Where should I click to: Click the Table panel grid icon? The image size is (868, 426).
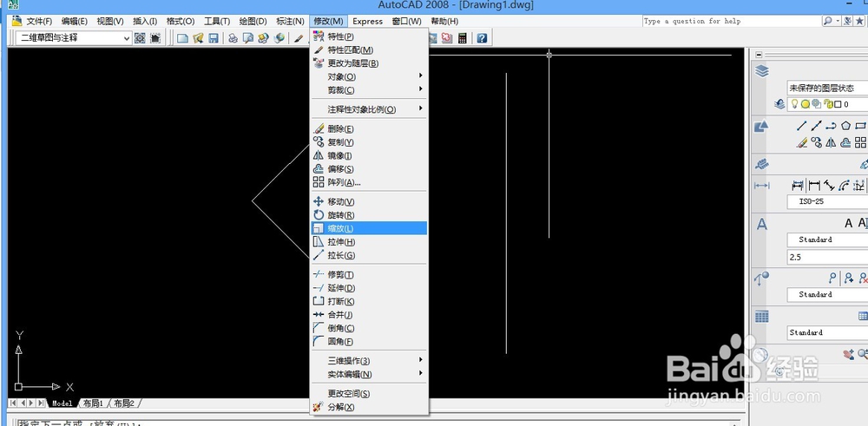[762, 317]
